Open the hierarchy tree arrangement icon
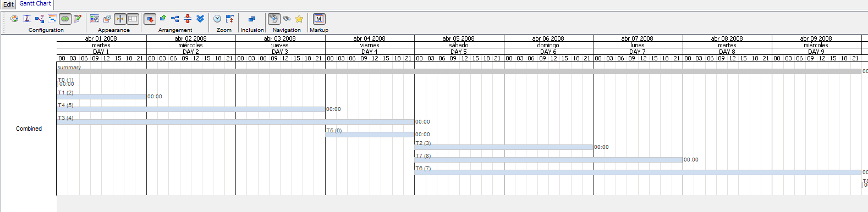 175,19
